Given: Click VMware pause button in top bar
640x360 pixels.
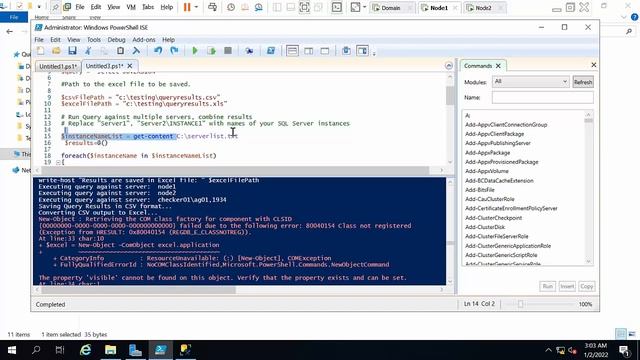Looking at the screenshot, I should coord(187,7).
